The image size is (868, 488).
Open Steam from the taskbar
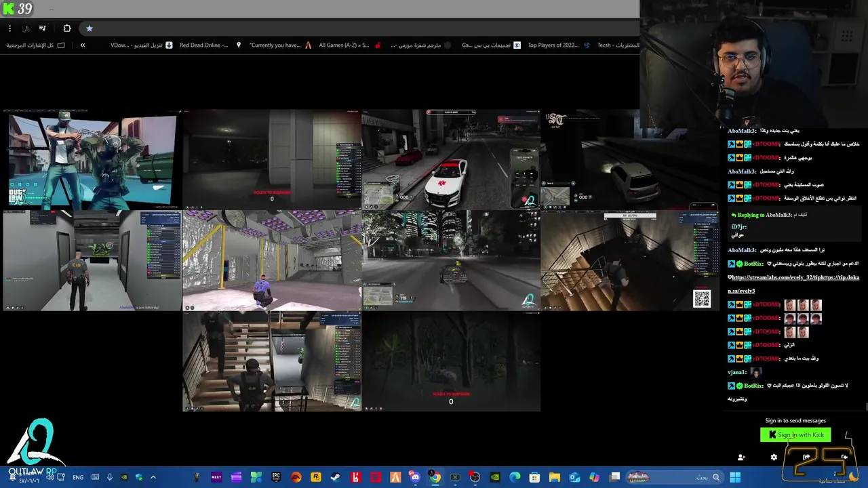click(336, 477)
